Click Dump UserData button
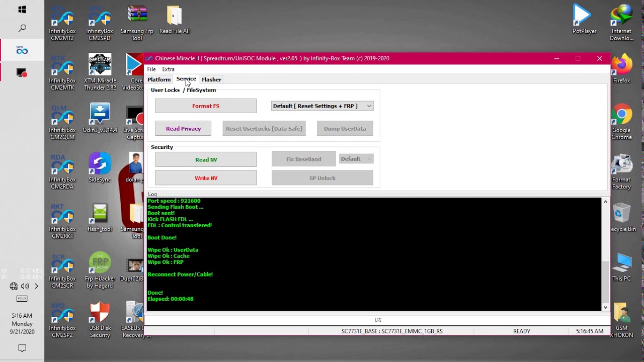The image size is (644, 362). tap(345, 129)
